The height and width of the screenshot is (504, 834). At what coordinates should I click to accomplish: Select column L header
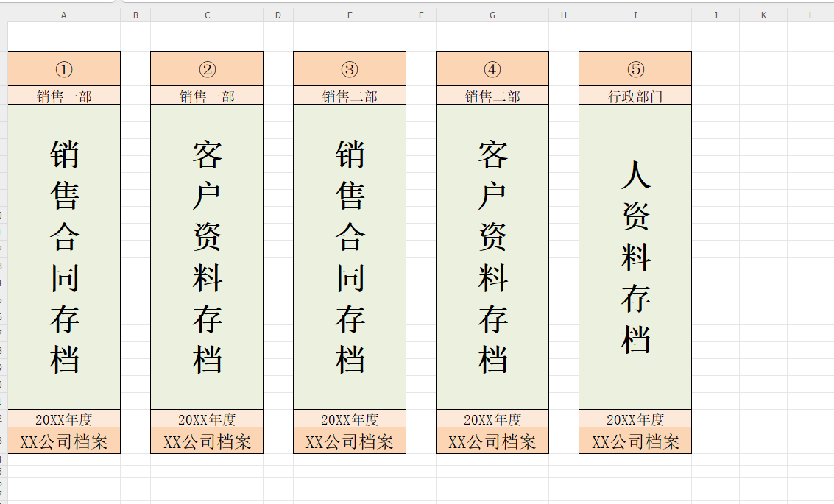(810, 15)
